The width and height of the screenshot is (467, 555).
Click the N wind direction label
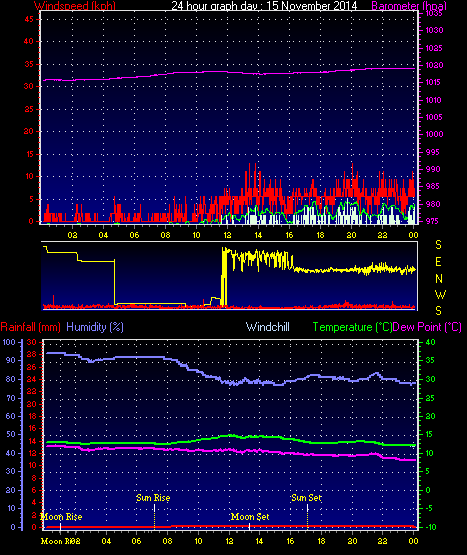pos(439,279)
